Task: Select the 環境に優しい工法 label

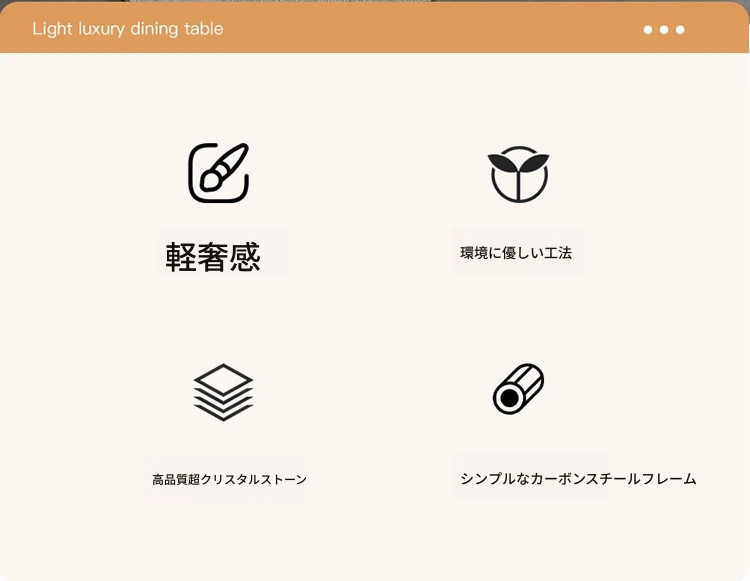Action: tap(516, 253)
